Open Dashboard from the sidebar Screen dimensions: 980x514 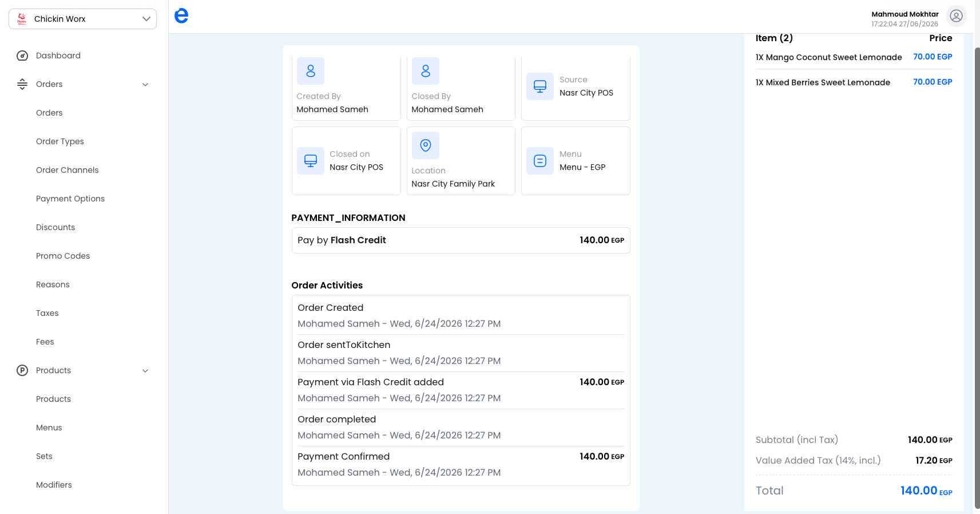(58, 56)
